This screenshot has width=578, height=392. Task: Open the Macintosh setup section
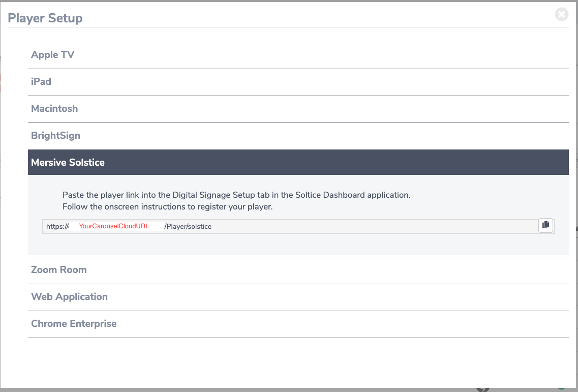(298, 109)
